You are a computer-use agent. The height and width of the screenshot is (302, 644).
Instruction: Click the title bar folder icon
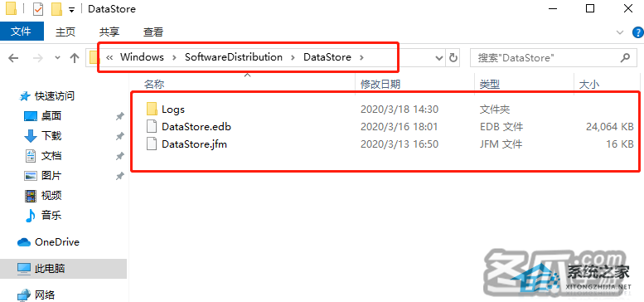(x=11, y=8)
